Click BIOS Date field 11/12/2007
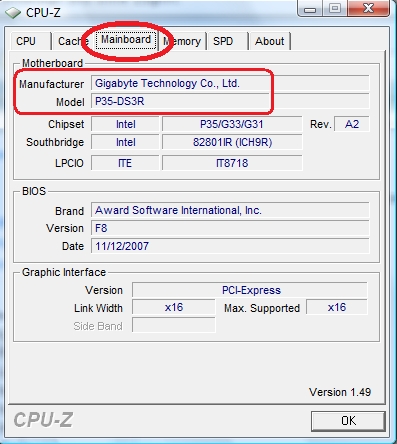This screenshot has height=444, width=397. 230,246
